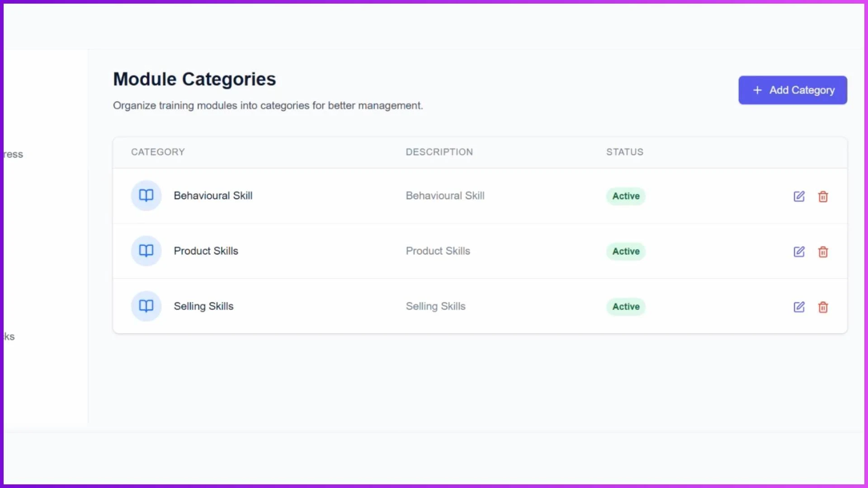
Task: Click the trash icon beside Product Skills
Action: click(x=823, y=252)
